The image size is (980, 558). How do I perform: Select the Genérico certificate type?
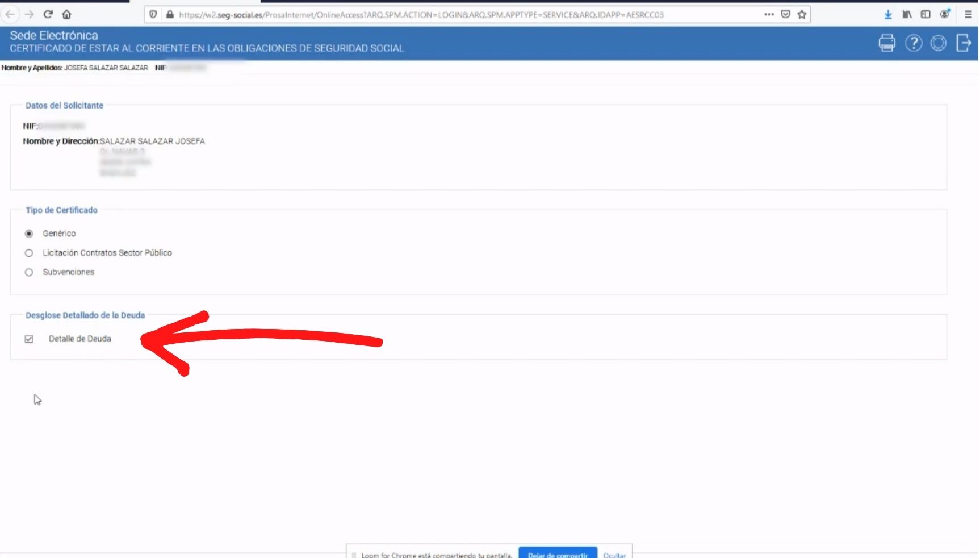29,234
